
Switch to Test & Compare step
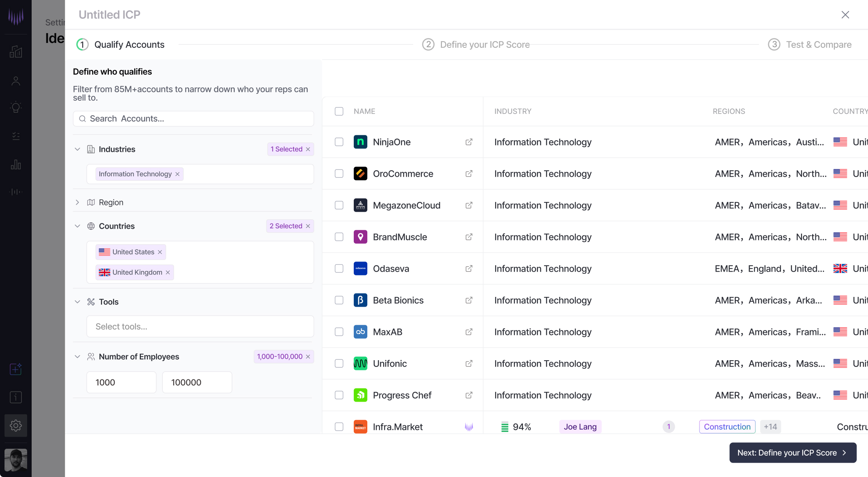pyautogui.click(x=810, y=44)
